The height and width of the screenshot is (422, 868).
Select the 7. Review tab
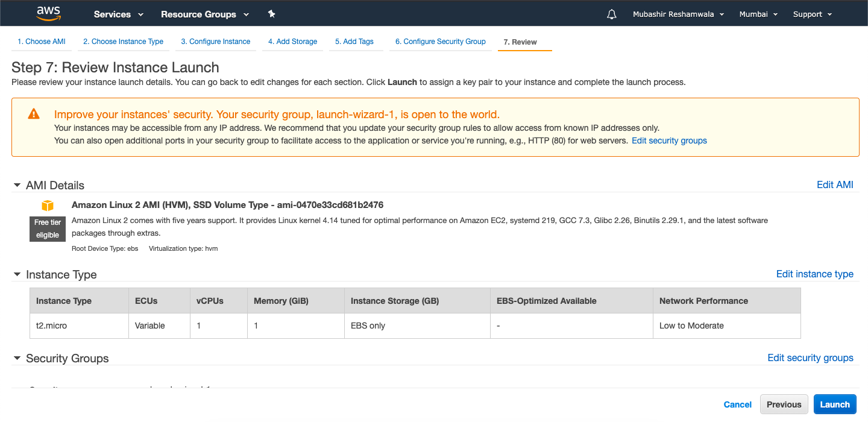tap(520, 42)
